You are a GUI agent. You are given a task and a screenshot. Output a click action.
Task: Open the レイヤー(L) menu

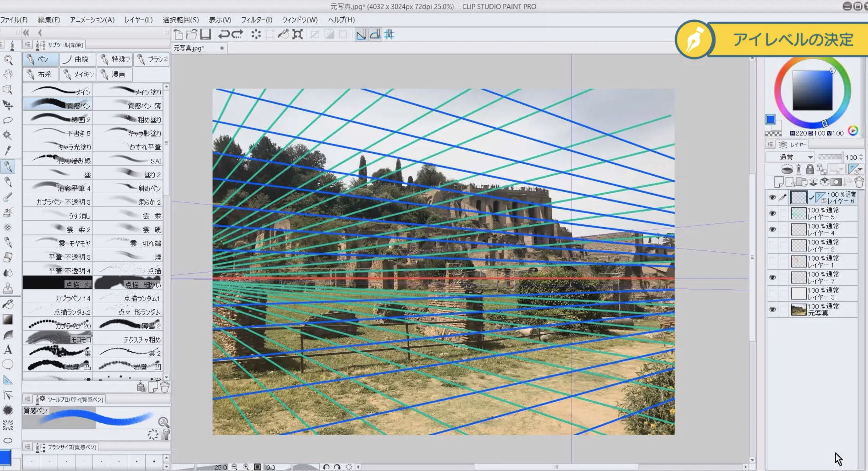(x=138, y=20)
